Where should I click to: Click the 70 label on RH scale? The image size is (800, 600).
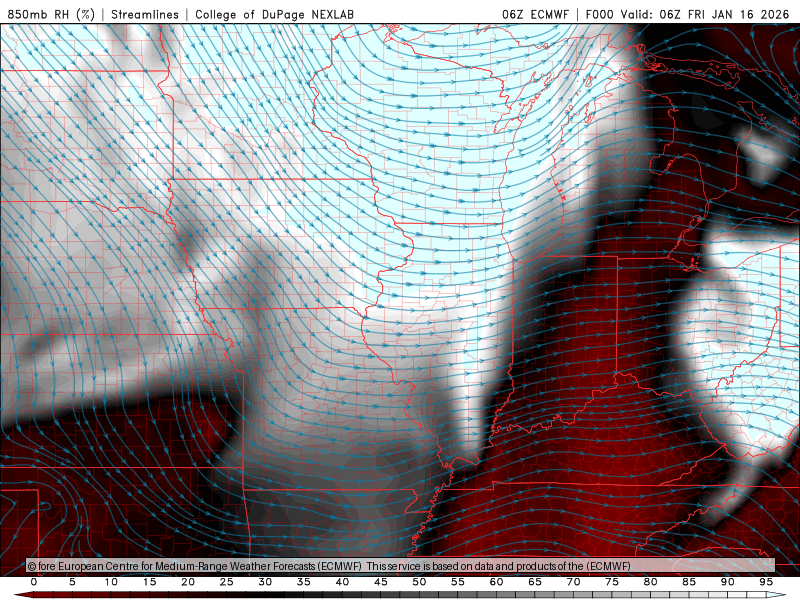(573, 582)
